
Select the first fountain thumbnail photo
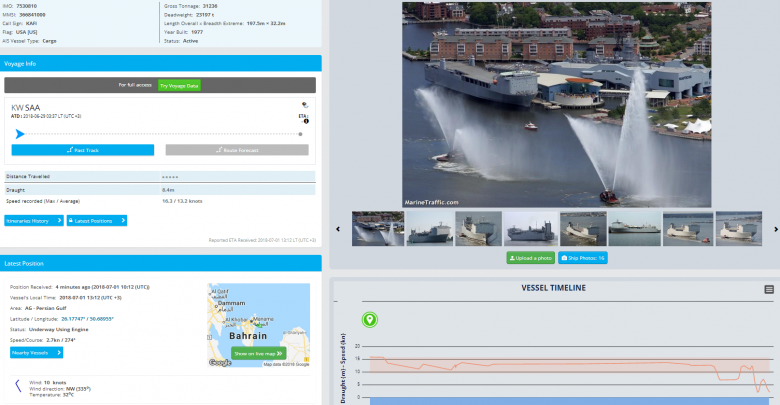click(x=378, y=228)
